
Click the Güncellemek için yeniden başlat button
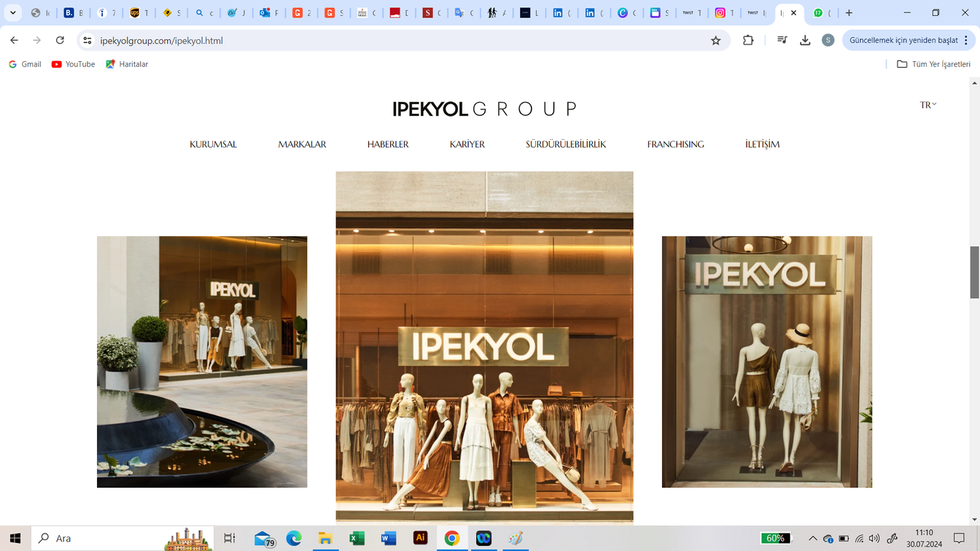coord(903,41)
